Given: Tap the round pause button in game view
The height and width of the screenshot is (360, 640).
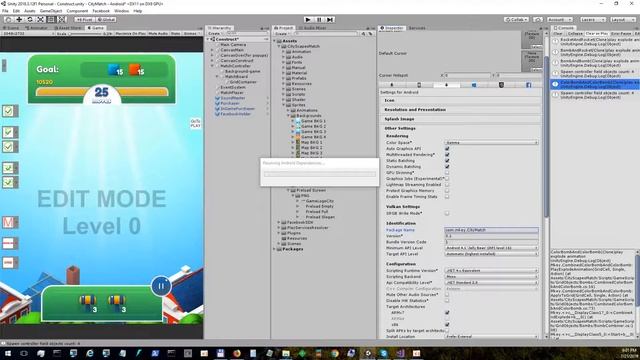Looking at the screenshot, I should pos(161,286).
